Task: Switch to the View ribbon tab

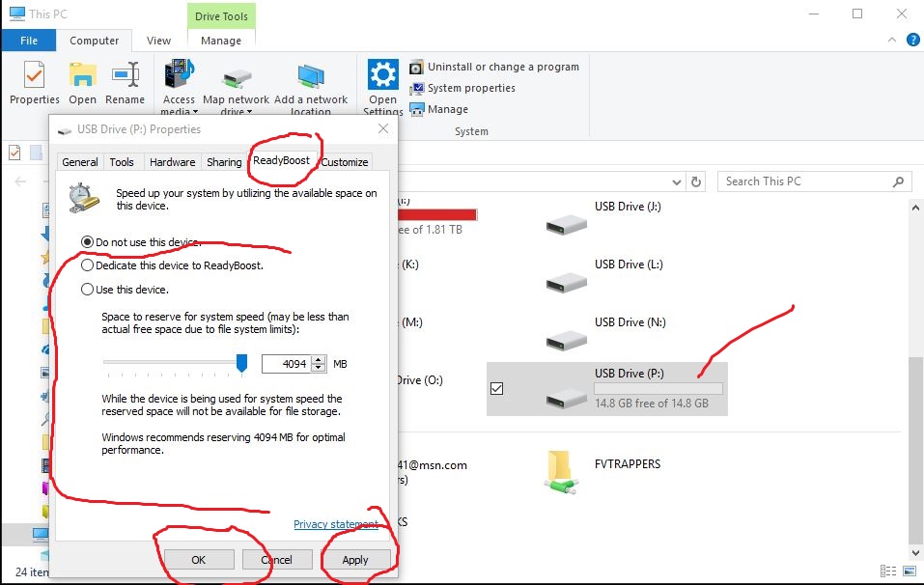Action: 158,41
